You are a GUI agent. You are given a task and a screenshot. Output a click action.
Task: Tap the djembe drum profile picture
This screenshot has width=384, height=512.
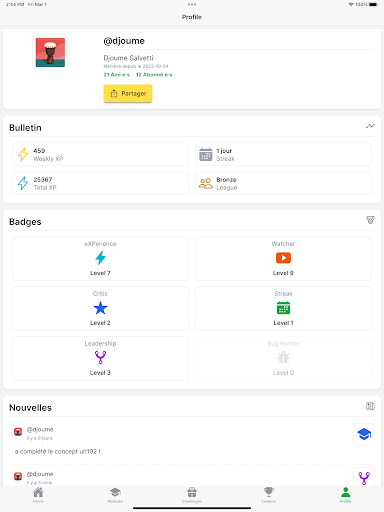(50, 53)
